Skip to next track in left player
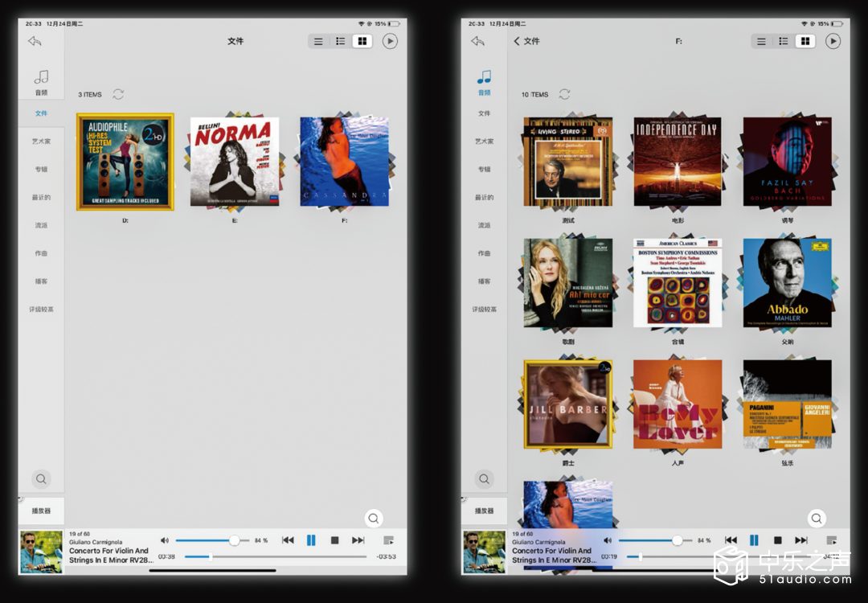 click(358, 539)
